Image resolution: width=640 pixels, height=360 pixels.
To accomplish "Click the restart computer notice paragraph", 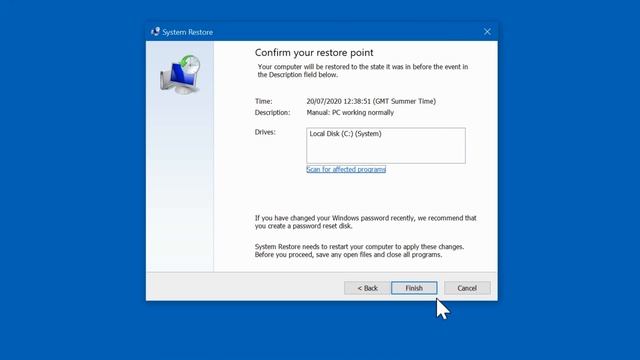I will [359, 251].
